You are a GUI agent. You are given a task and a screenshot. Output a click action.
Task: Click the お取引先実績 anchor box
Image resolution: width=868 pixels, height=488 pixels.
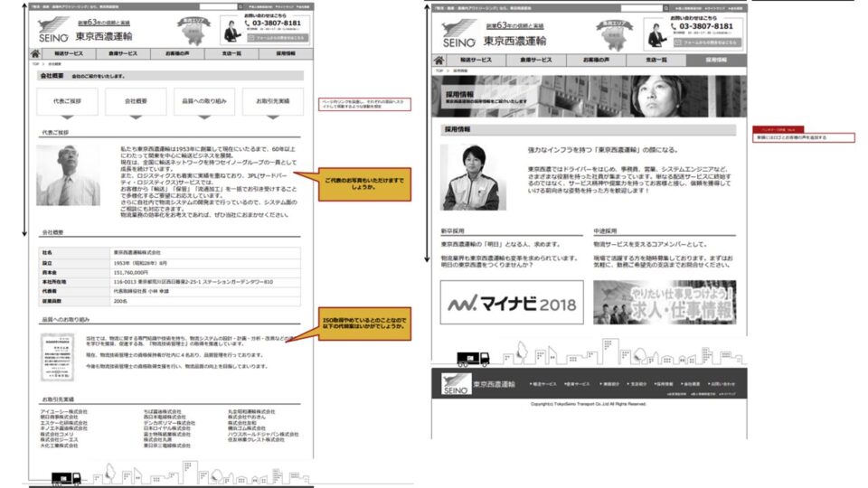click(x=273, y=101)
